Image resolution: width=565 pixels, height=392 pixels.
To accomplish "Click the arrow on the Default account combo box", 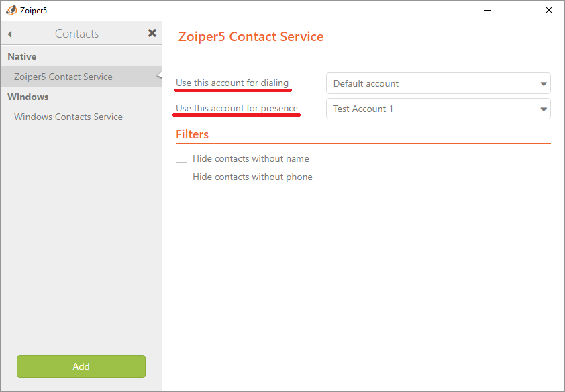I will (x=543, y=84).
